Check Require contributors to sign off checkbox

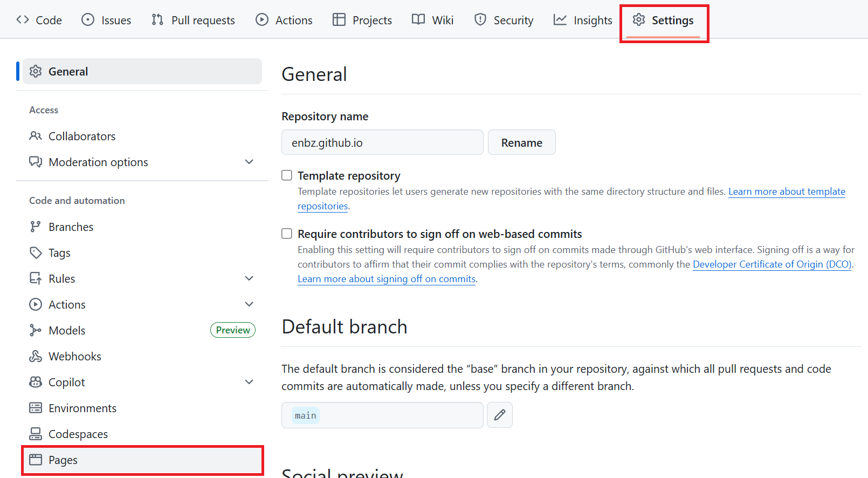point(287,234)
